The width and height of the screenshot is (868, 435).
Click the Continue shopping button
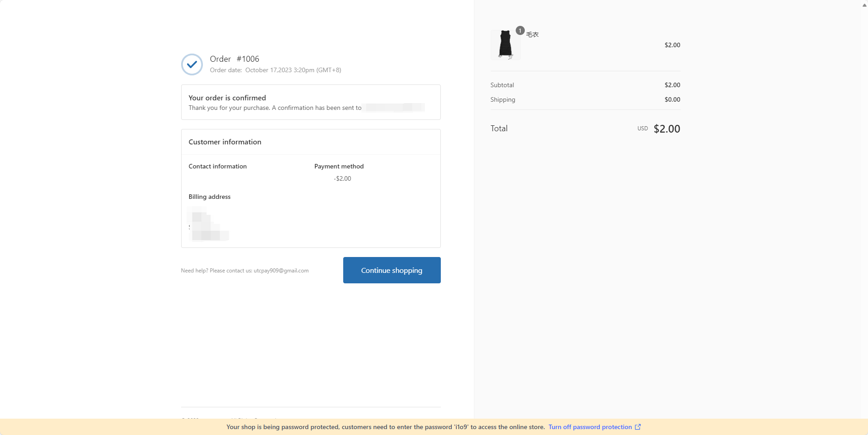click(392, 270)
